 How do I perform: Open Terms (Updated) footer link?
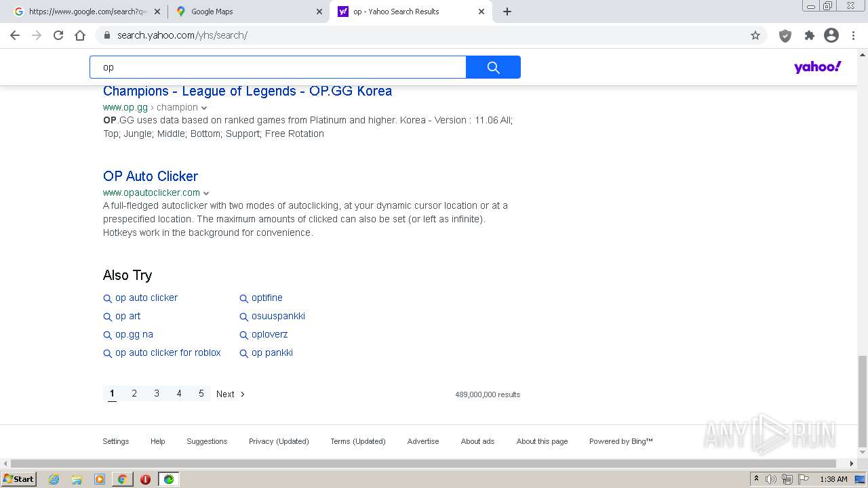[x=358, y=441]
